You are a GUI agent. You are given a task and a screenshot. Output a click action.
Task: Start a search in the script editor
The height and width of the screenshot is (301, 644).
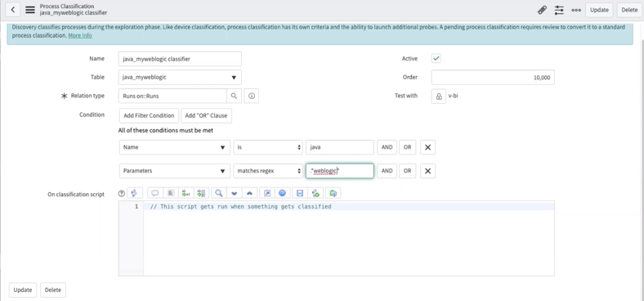[219, 193]
